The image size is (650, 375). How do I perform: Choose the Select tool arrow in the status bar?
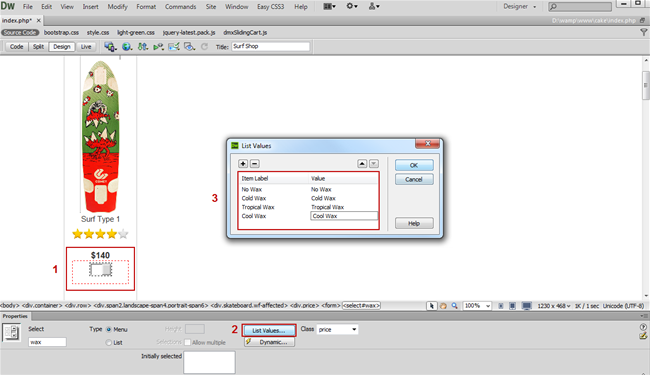(x=432, y=306)
